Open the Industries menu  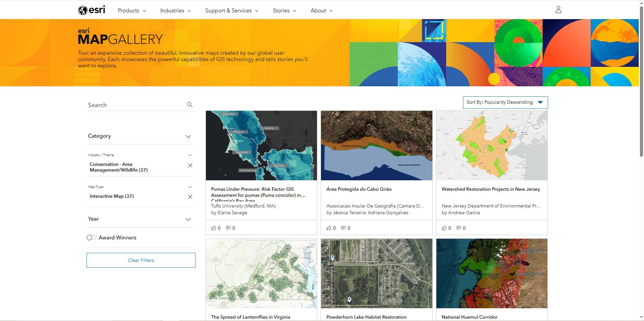click(x=175, y=10)
